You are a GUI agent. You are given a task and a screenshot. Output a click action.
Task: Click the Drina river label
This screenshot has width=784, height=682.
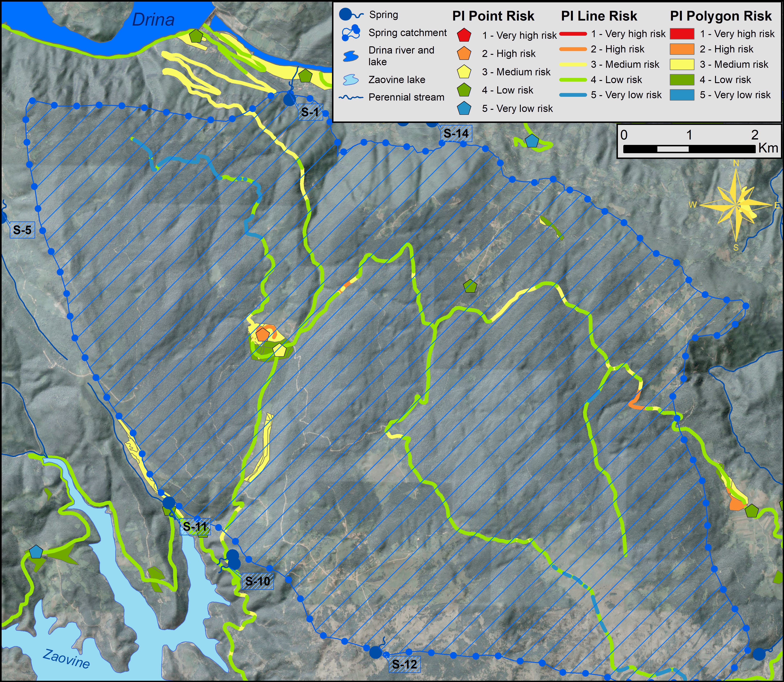153,19
